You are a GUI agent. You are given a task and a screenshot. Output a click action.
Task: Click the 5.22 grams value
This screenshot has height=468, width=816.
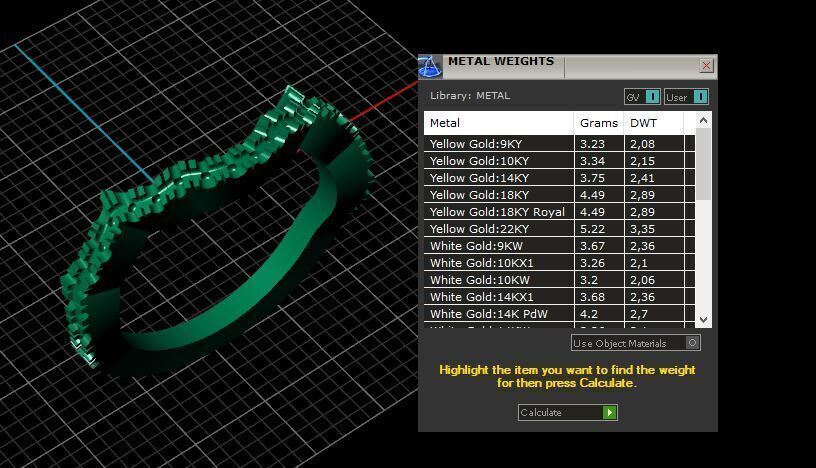pyautogui.click(x=592, y=229)
